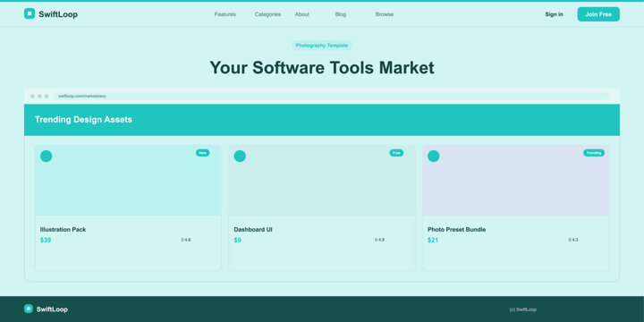Open the Photo Preset Bundle preview image

point(516,181)
